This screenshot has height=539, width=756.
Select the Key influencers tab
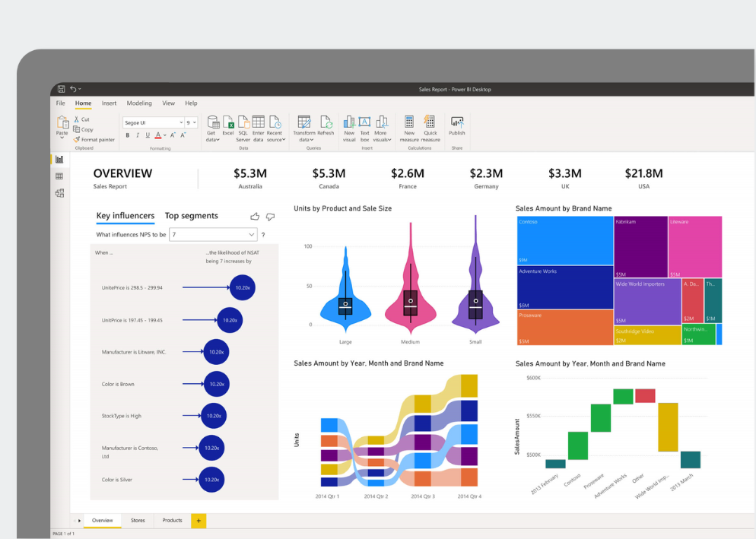coord(125,215)
